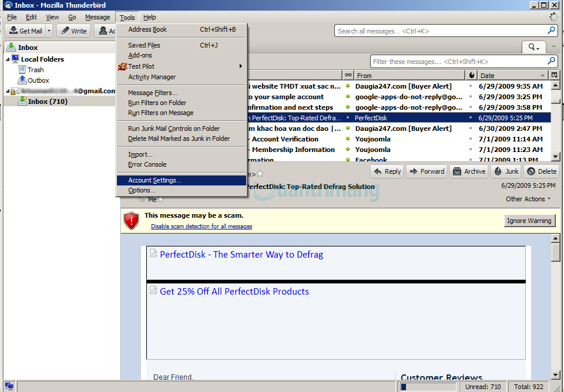Click the Inbox tab at top of folder pane
The image size is (564, 392).
[59, 47]
